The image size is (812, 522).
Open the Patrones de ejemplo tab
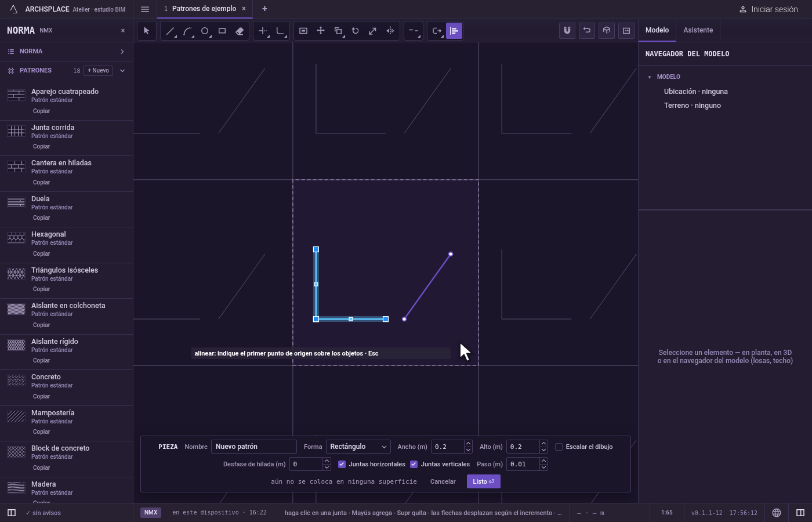tap(204, 9)
